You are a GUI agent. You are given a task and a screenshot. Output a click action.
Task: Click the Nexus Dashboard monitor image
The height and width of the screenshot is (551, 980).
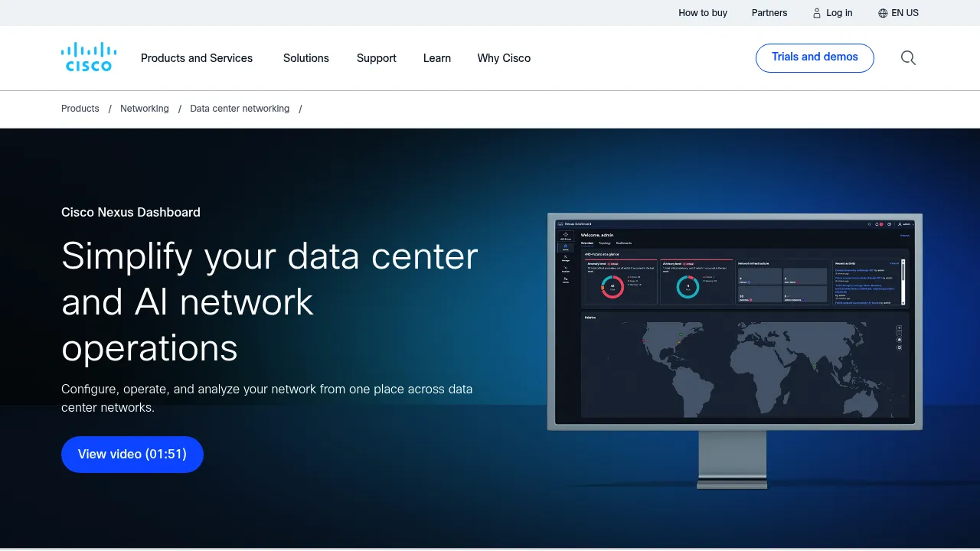coord(735,350)
